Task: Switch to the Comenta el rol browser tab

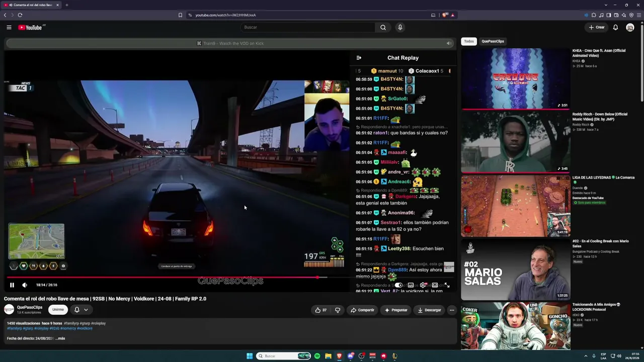Action: click(x=31, y=5)
